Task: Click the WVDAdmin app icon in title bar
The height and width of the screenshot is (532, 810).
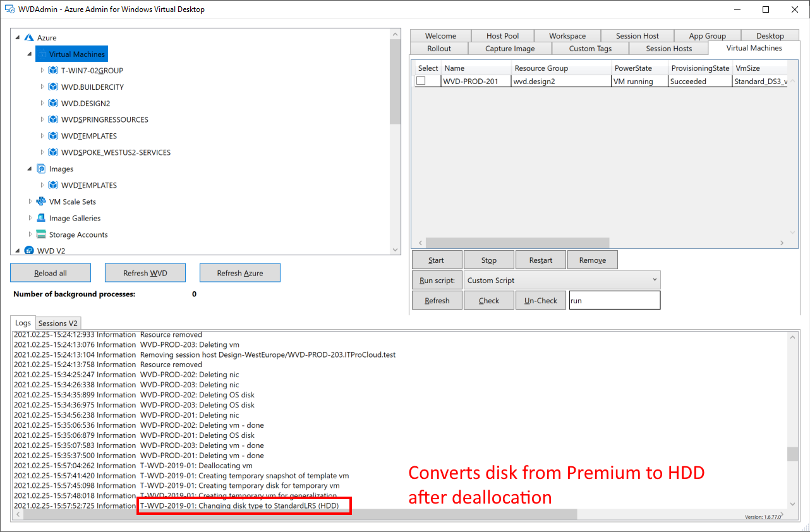Action: pyautogui.click(x=9, y=9)
